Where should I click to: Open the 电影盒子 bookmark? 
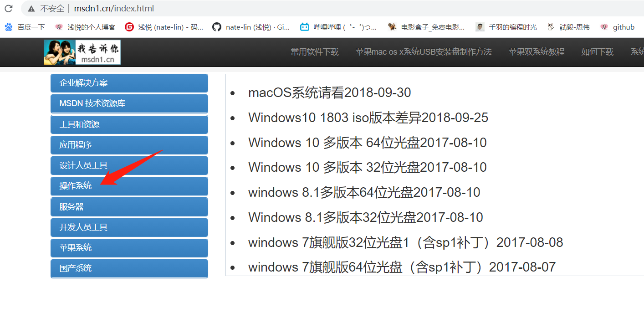(426, 27)
